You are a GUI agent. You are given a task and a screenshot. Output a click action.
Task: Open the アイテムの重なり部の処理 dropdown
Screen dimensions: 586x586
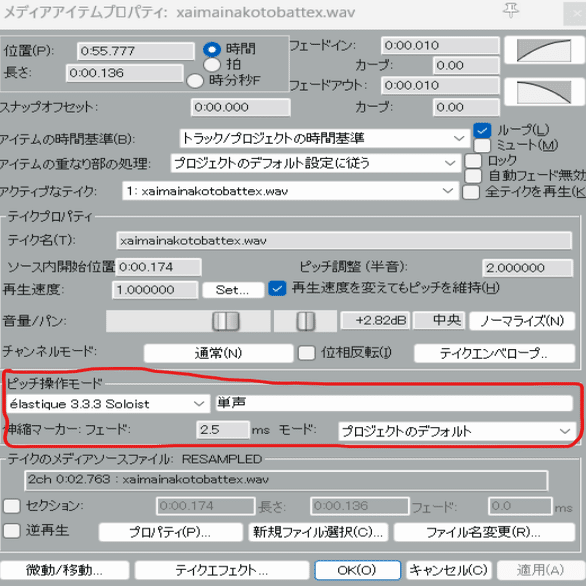(316, 163)
